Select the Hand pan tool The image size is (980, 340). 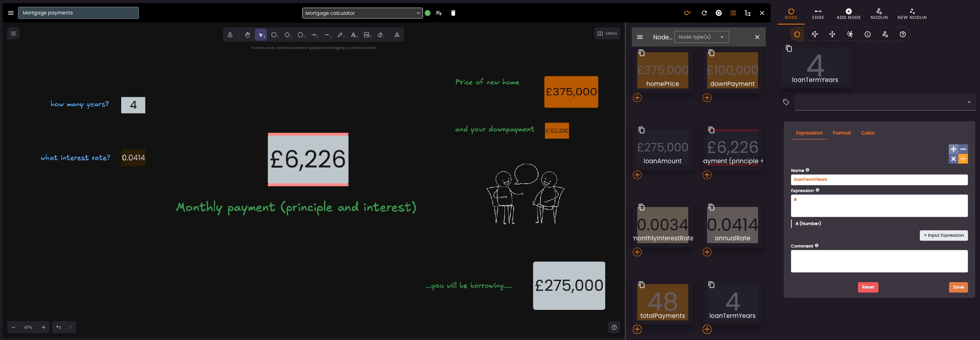point(247,35)
